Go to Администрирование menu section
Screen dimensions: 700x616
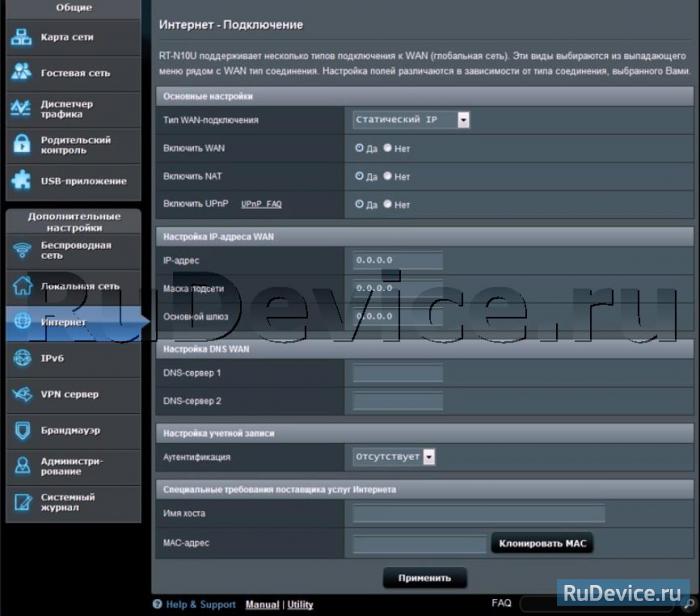(70, 466)
